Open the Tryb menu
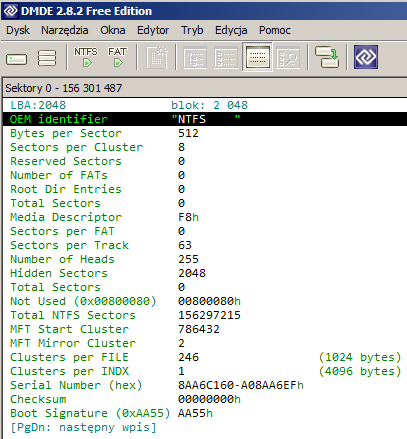The image size is (407, 439). point(192,30)
